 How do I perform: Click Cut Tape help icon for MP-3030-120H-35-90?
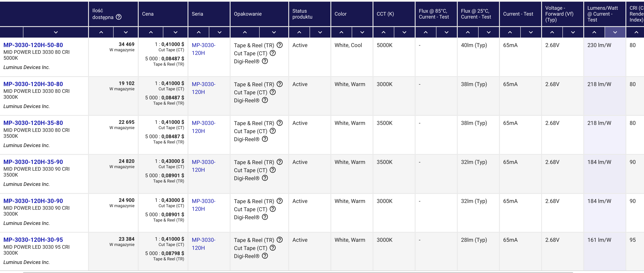click(x=273, y=170)
